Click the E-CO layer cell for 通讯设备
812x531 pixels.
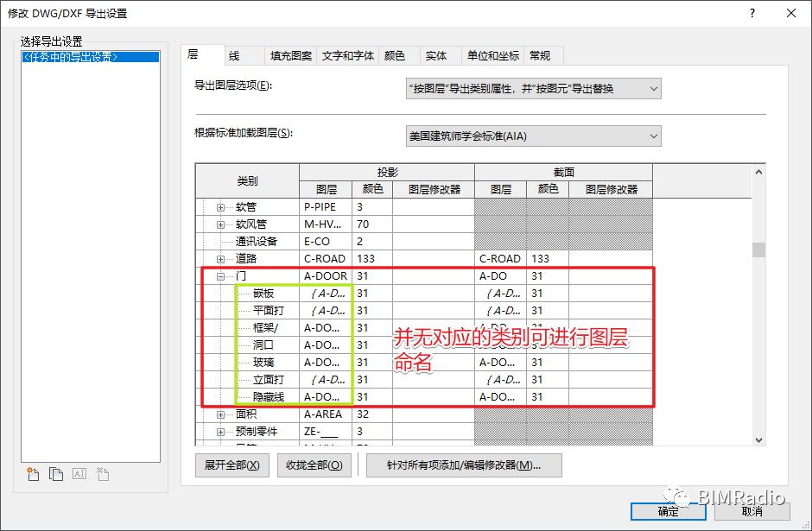326,242
